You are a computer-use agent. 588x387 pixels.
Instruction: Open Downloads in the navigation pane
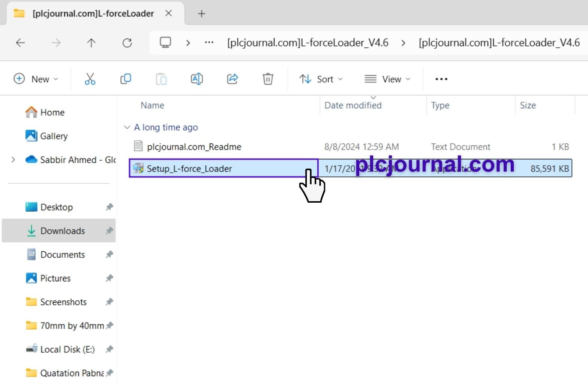[x=58, y=231]
